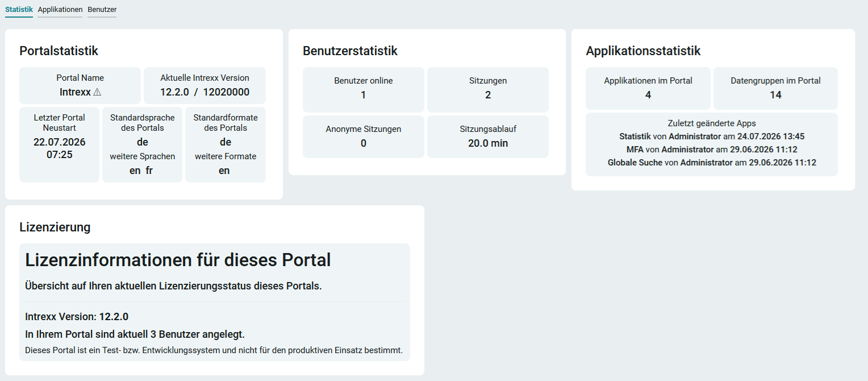Open the Applikationen tab

[x=60, y=10]
